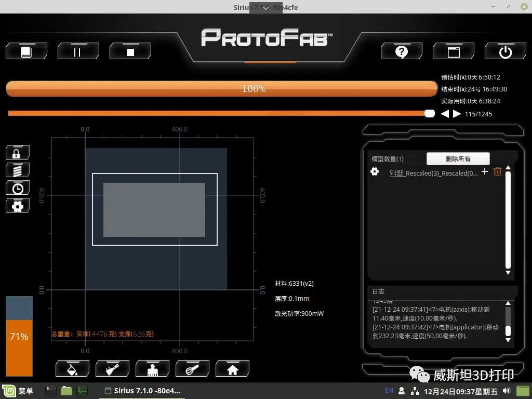Click the model list scroll down arrow

(x=508, y=272)
